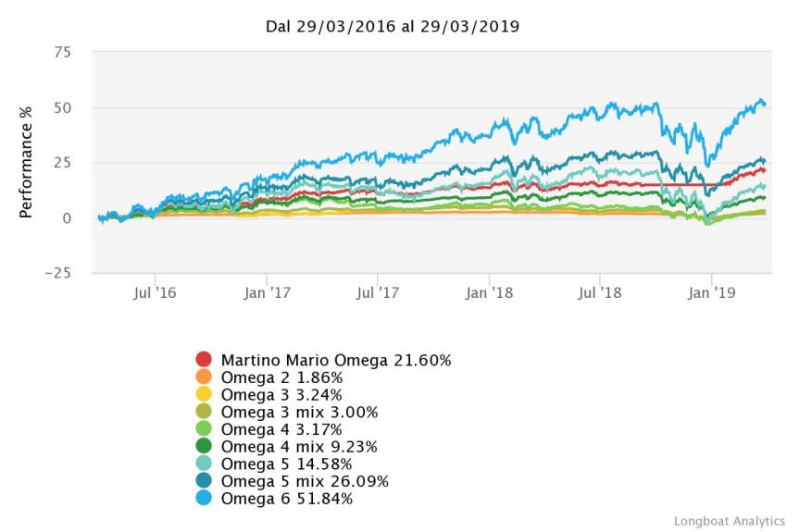Toggle the Omega 4 3.17% series label
The image size is (799, 532).
coord(281,429)
